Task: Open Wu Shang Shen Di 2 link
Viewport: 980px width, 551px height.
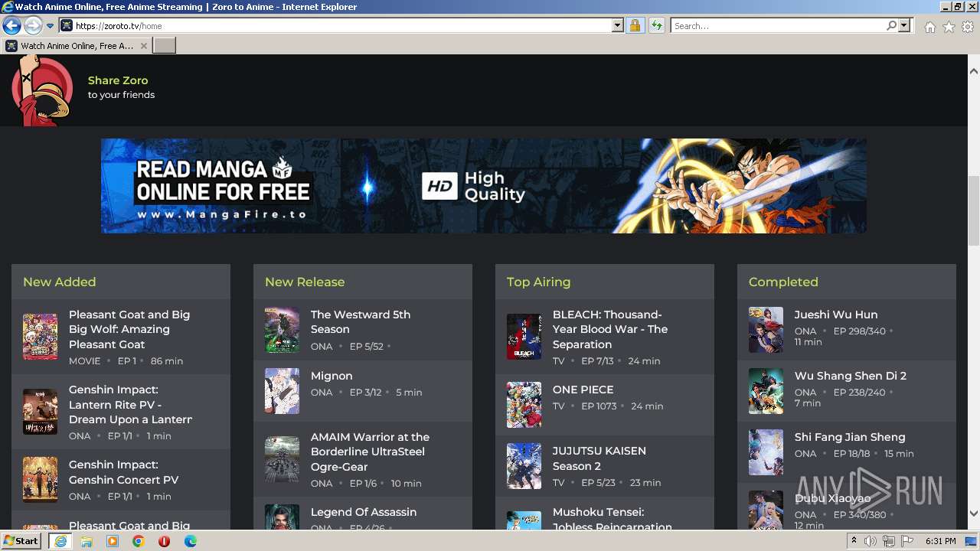Action: 851,376
